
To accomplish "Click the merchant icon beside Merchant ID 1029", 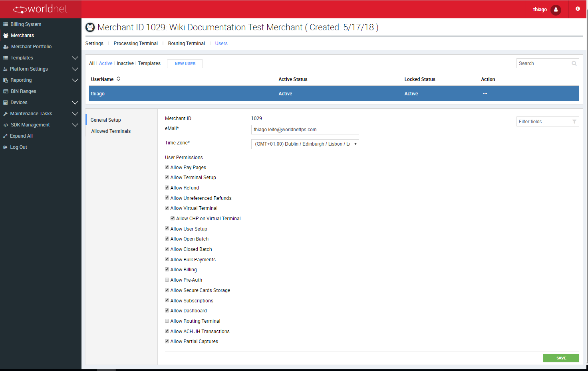I will coord(90,27).
